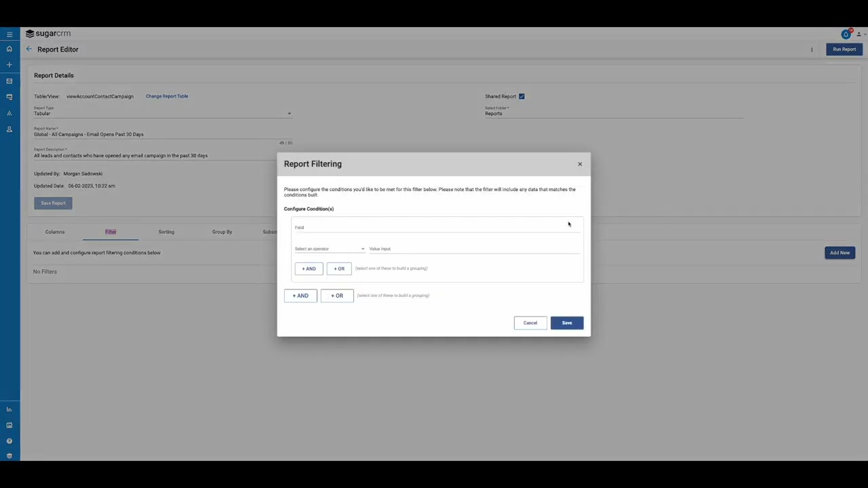Screen dimensions: 868x488
Task: Click the SugarCRM logo
Action: pos(48,33)
